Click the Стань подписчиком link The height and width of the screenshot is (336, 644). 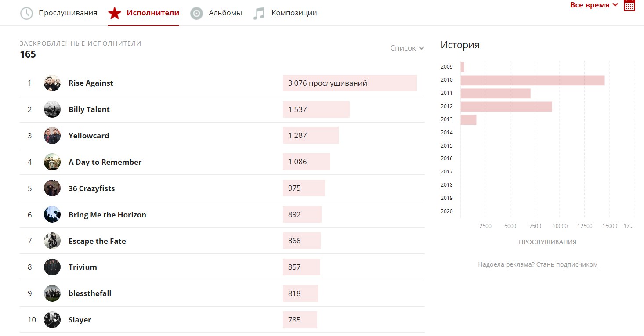tap(567, 264)
